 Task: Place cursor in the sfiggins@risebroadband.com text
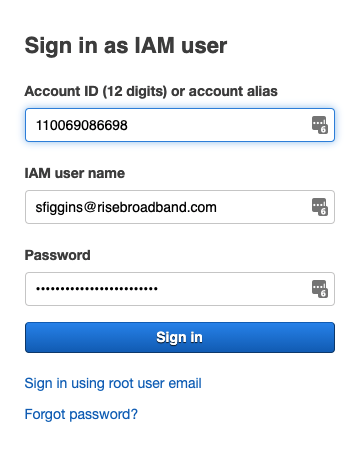pos(126,207)
